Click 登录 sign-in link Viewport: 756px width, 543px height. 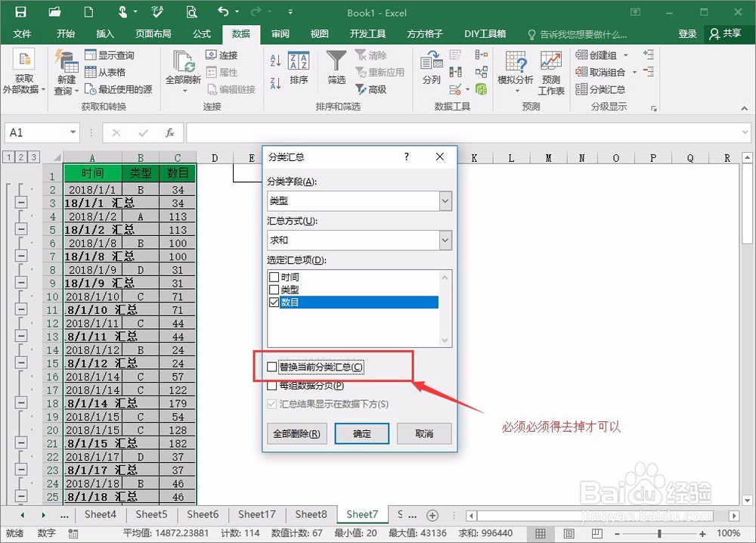[687, 34]
